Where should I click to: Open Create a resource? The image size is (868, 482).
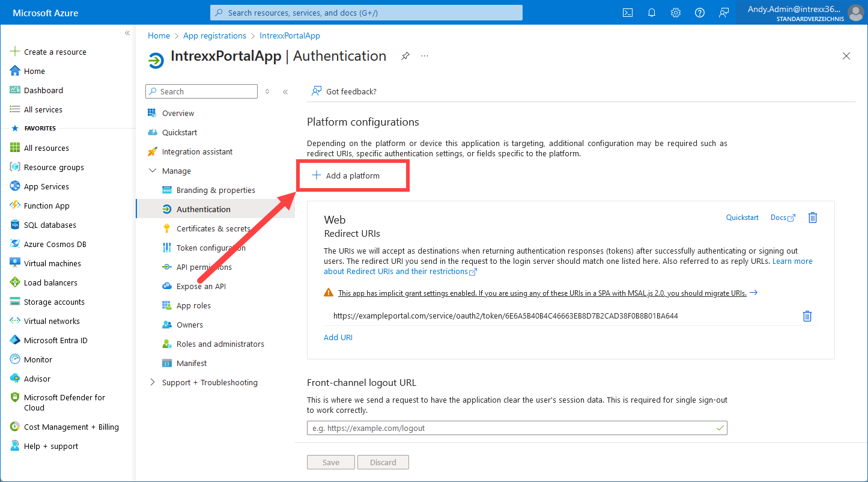coord(49,52)
